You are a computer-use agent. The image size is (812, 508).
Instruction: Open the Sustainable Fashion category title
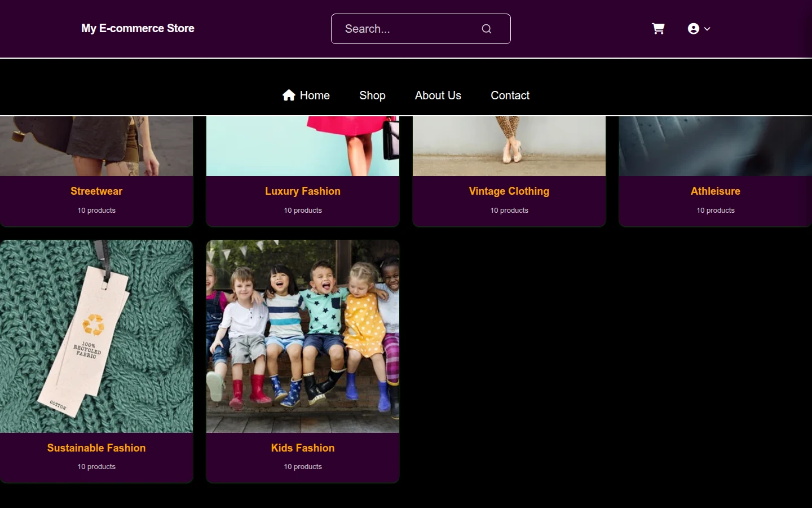(x=96, y=448)
